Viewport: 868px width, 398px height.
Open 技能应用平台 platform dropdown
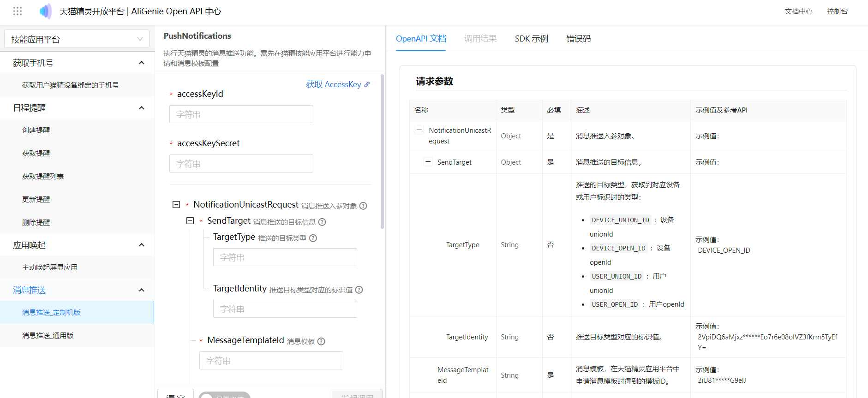point(77,39)
